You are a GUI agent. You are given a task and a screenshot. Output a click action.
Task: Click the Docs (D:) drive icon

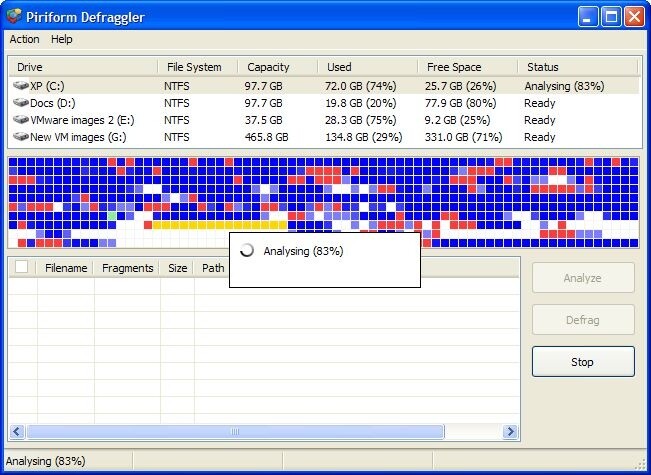click(21, 103)
